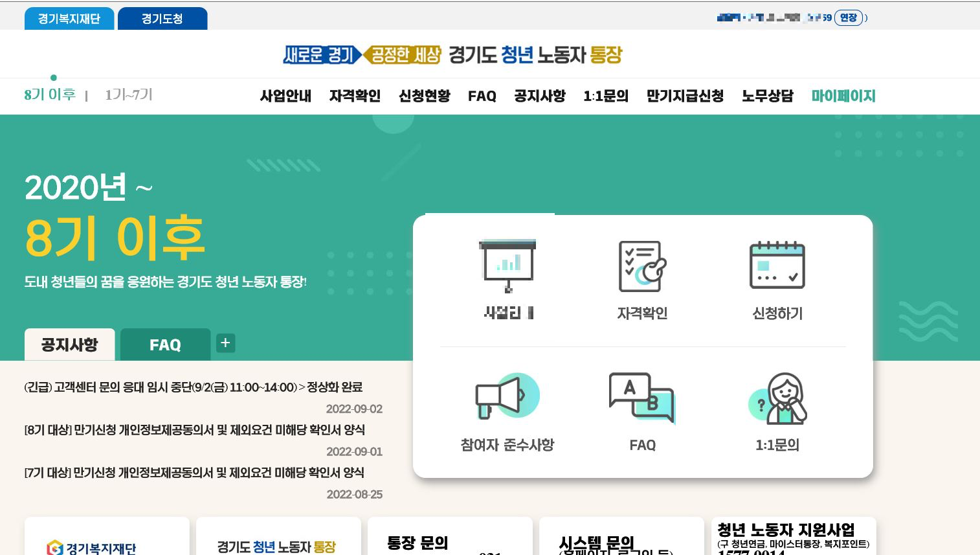Click the 경기복지재단 footer logo card
The height and width of the screenshot is (555, 980).
(107, 536)
